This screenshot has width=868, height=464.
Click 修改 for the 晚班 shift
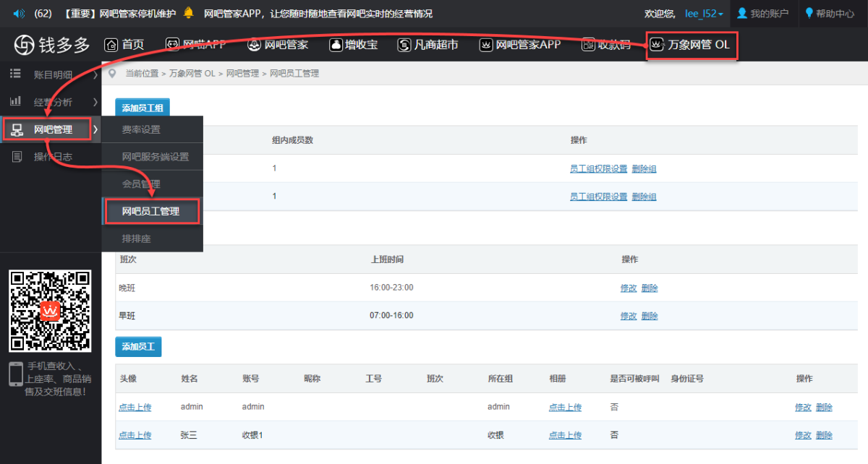(x=628, y=288)
